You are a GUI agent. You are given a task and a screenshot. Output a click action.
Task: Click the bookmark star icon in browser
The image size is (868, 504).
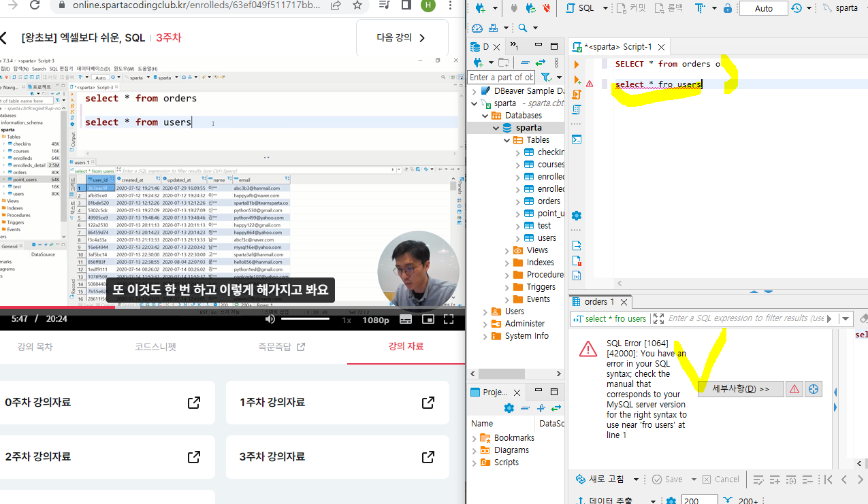pos(357,5)
